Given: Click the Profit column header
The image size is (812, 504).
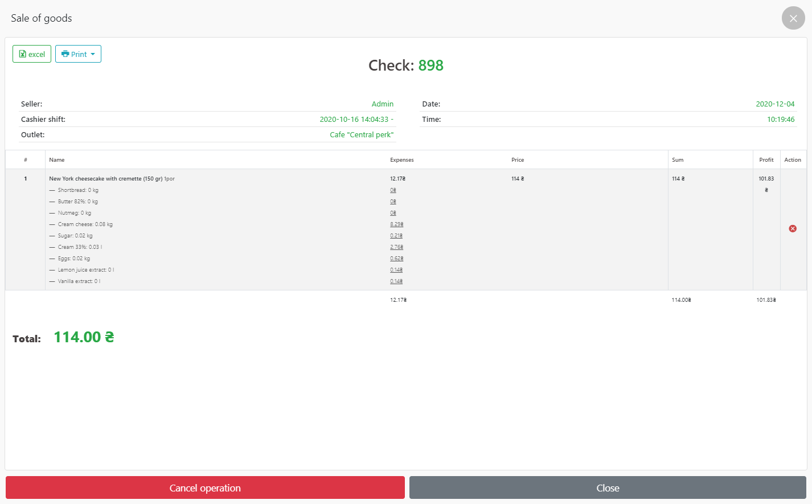Looking at the screenshot, I should coord(766,160).
